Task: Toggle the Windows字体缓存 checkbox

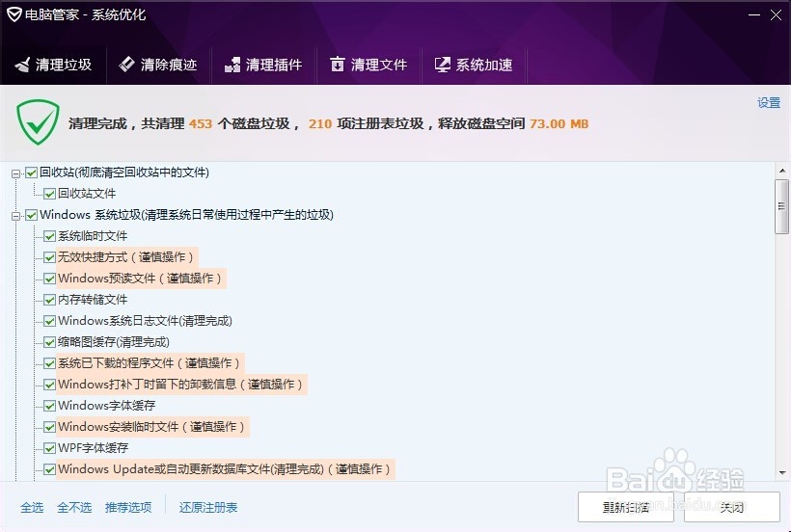Action: click(49, 406)
